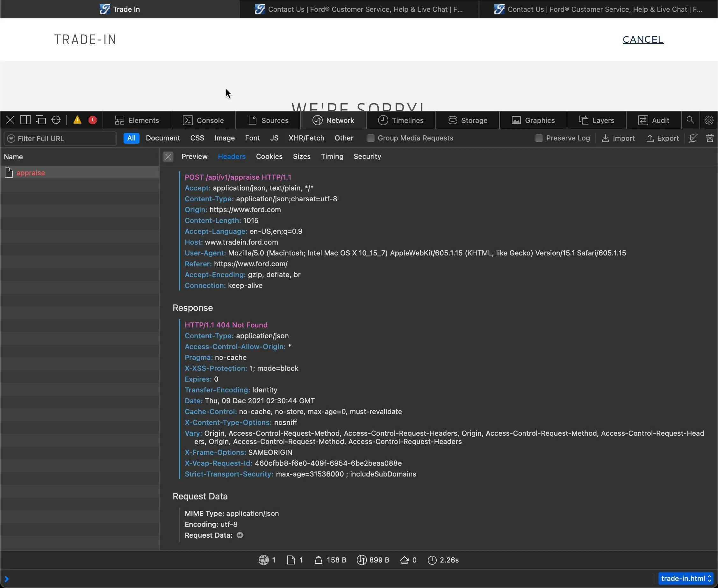Filter requests by CSS type
The height and width of the screenshot is (588, 718).
(x=197, y=138)
